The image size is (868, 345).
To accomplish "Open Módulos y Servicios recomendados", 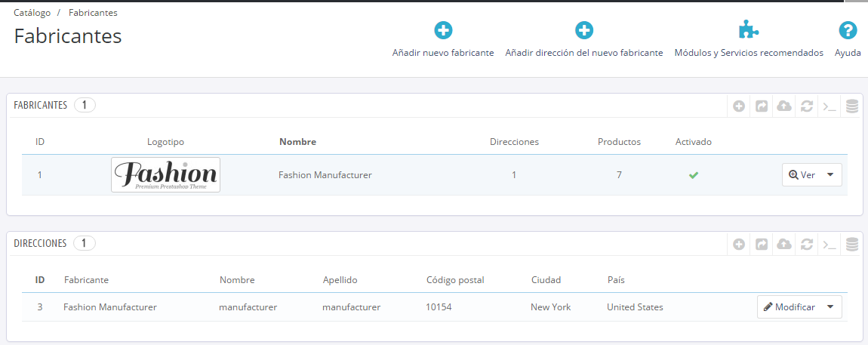I will point(748,40).
